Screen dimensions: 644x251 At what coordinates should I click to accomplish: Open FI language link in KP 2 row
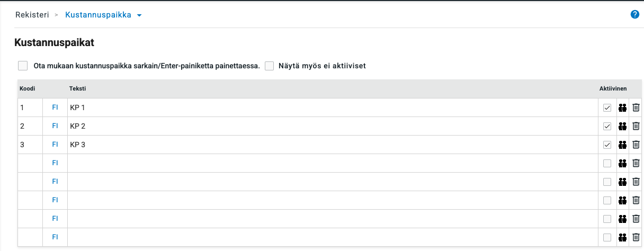point(55,126)
